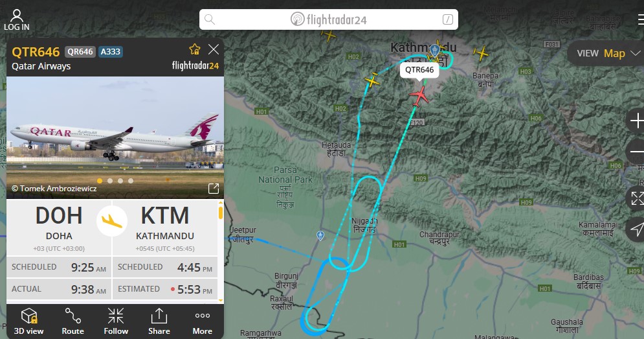Open the 3D view of the flight

pos(28,321)
